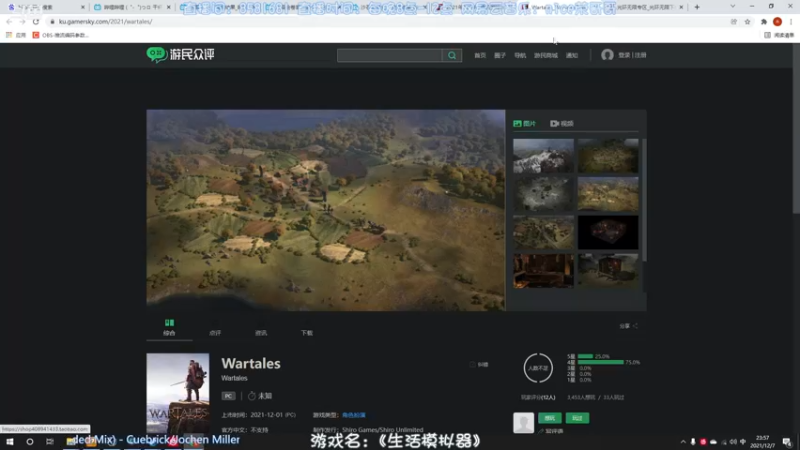Open the second-row right hillside thumbnail
The image size is (800, 450).
click(608, 194)
